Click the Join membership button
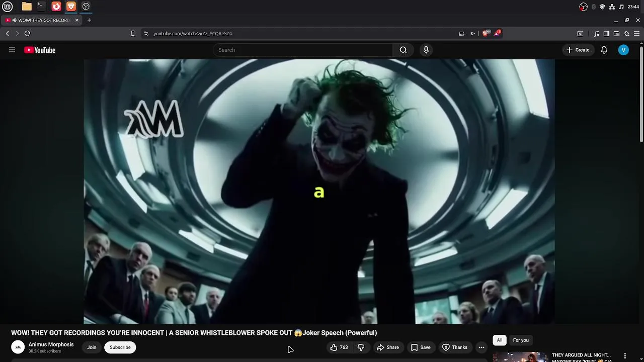Screen dimensions: 644x362 pos(92,347)
